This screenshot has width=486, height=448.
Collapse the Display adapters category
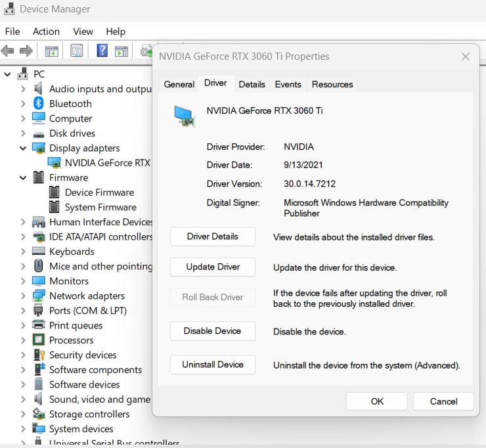(x=23, y=148)
